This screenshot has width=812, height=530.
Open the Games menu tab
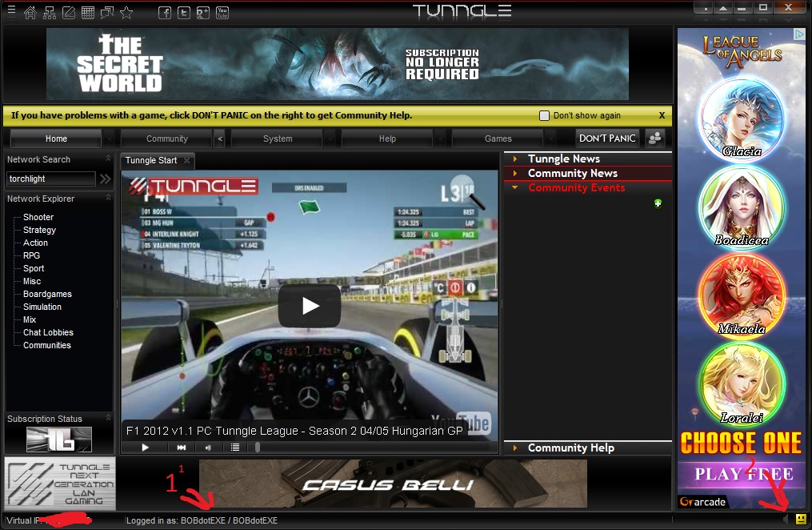[x=498, y=139]
